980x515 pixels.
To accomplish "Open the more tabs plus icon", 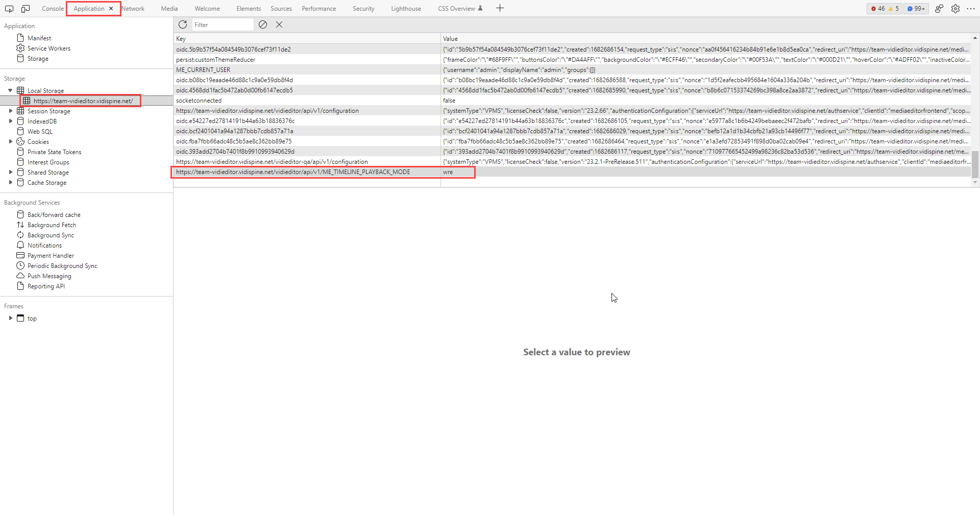I will 500,8.
